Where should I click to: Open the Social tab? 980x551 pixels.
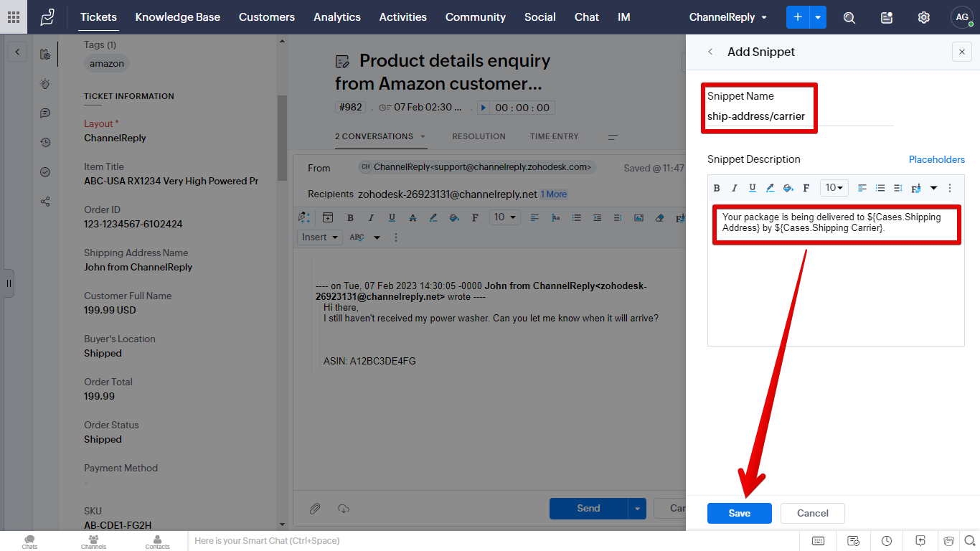pyautogui.click(x=540, y=17)
